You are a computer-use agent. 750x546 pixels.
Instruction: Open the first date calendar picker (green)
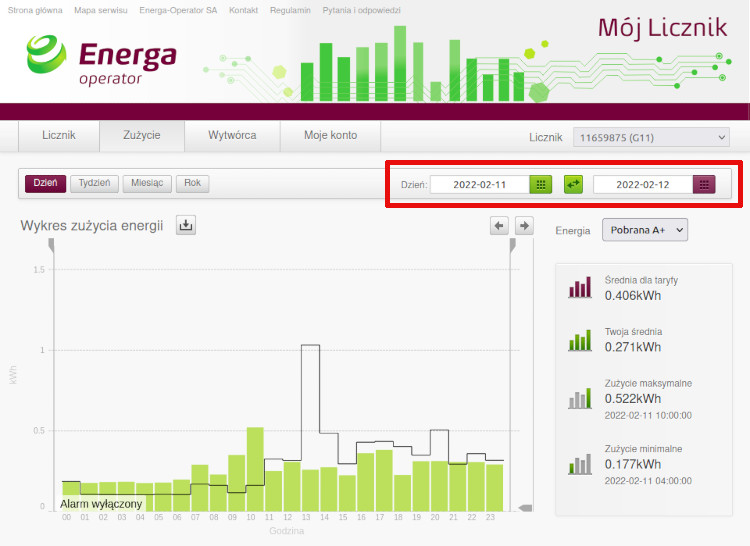point(540,185)
